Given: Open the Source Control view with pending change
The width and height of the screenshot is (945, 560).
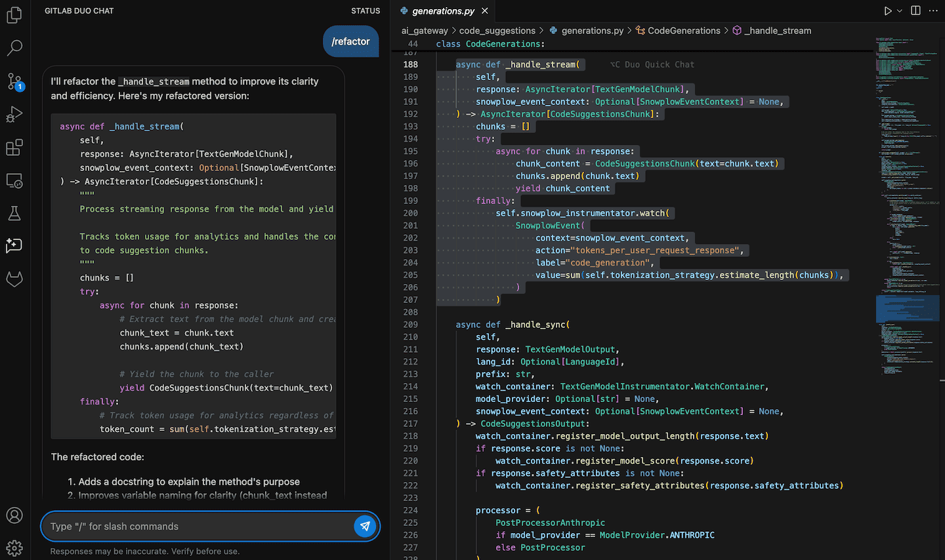Looking at the screenshot, I should (x=14, y=81).
